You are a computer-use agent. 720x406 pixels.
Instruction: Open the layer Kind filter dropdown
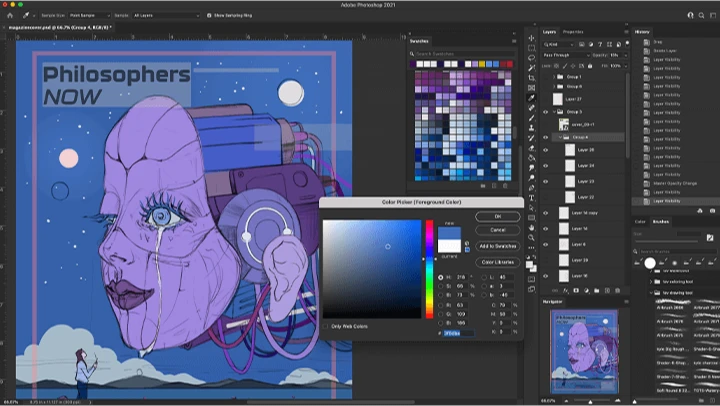[x=558, y=45]
